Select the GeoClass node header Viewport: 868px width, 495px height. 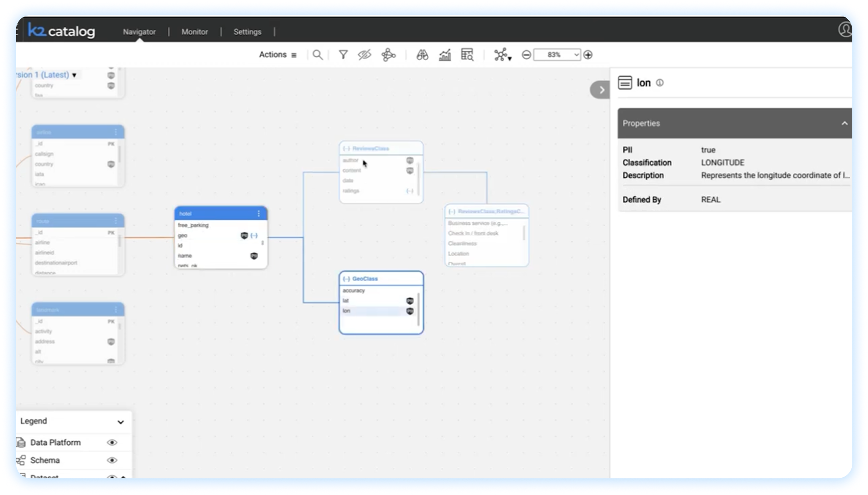pos(381,278)
